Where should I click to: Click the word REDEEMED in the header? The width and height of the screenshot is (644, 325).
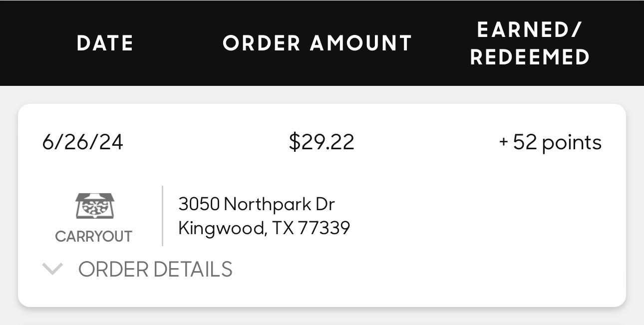tap(530, 57)
